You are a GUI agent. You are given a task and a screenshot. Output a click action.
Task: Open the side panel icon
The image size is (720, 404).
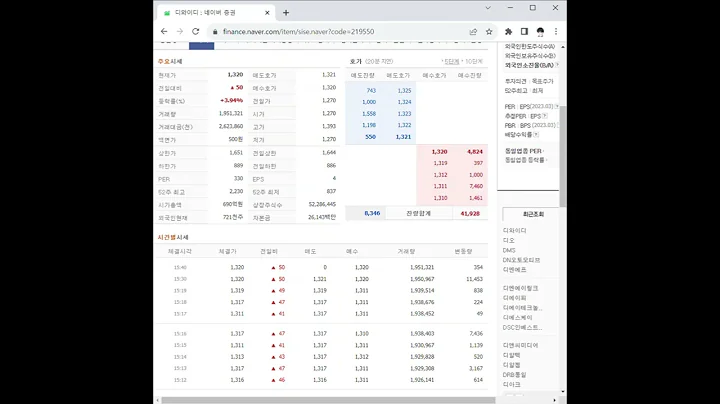(524, 31)
